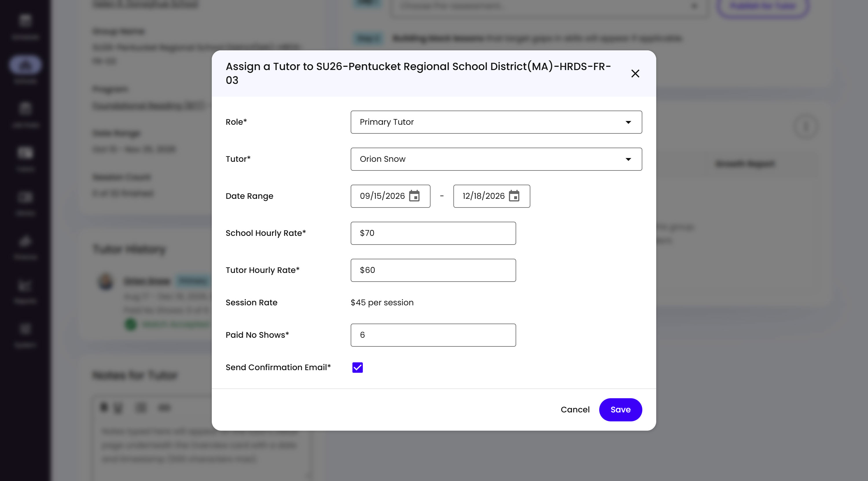The height and width of the screenshot is (481, 868).
Task: Click the end date field 12/18/2026
Action: 491,196
